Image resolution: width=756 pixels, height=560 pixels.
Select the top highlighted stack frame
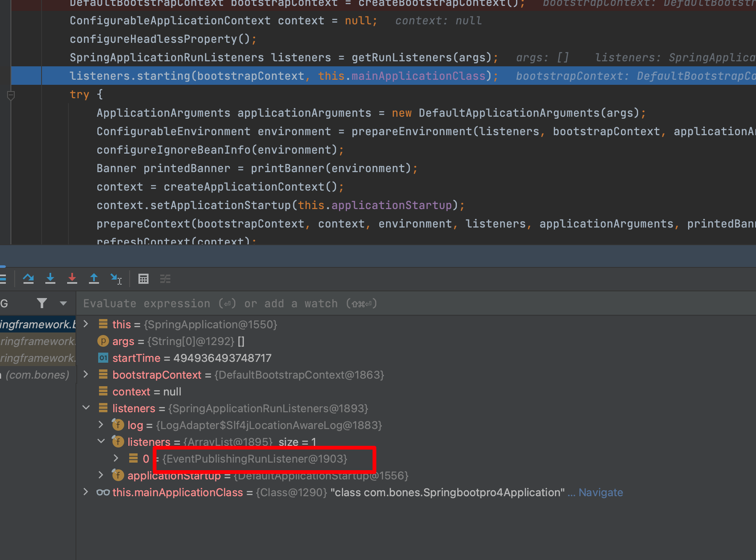38,324
